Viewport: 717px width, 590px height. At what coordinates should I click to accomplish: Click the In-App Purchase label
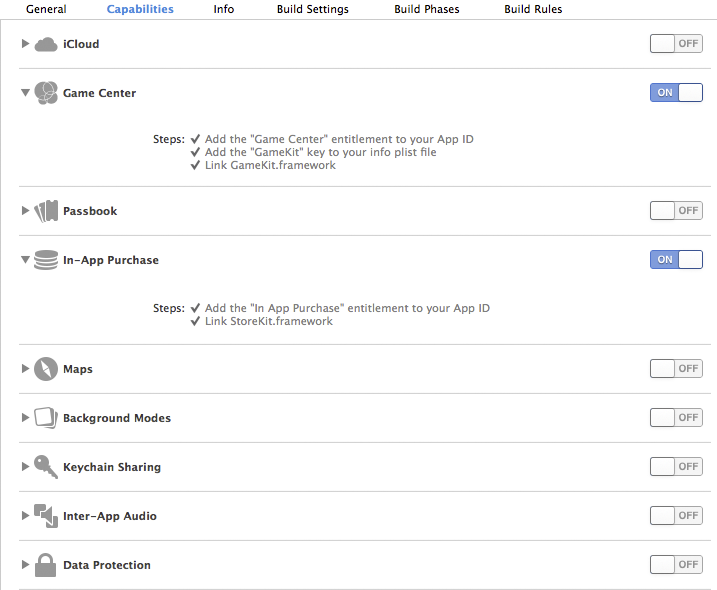(111, 260)
